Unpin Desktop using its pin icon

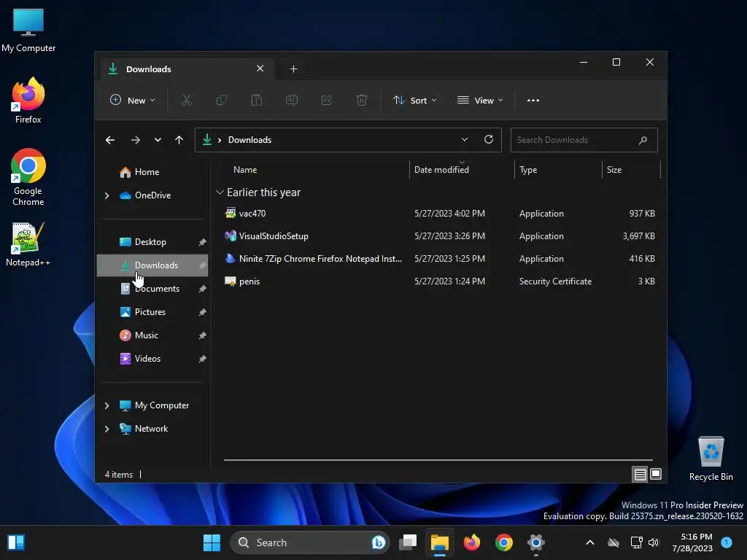(x=202, y=242)
